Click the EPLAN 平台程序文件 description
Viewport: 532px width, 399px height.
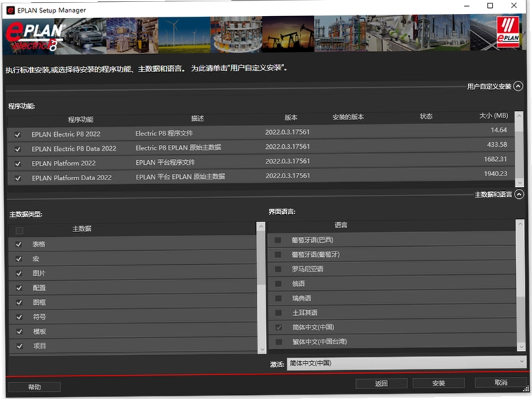coord(165,162)
